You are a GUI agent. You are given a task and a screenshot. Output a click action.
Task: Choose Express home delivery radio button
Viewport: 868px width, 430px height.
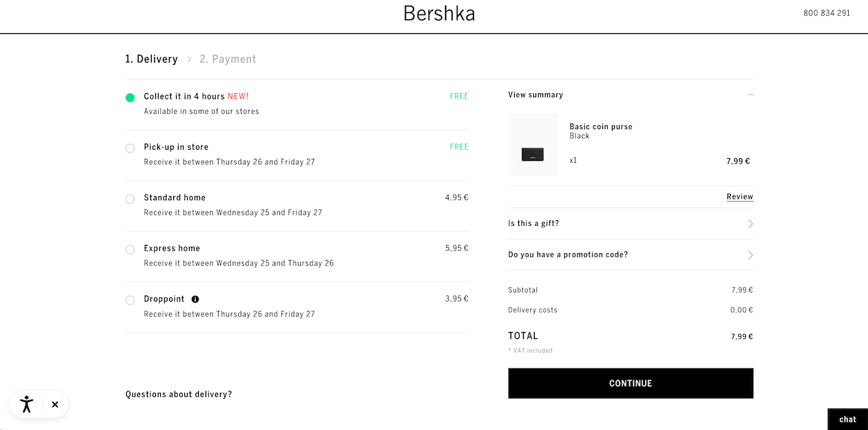(130, 249)
